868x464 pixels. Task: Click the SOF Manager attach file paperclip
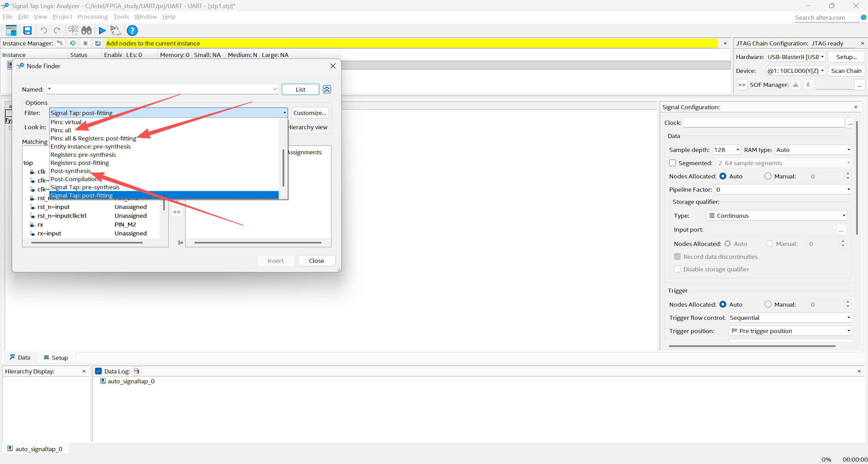[x=808, y=84]
